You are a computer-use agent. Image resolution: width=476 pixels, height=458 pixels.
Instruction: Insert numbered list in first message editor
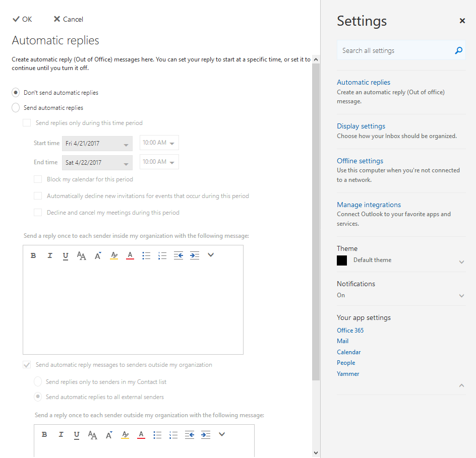pyautogui.click(x=162, y=255)
